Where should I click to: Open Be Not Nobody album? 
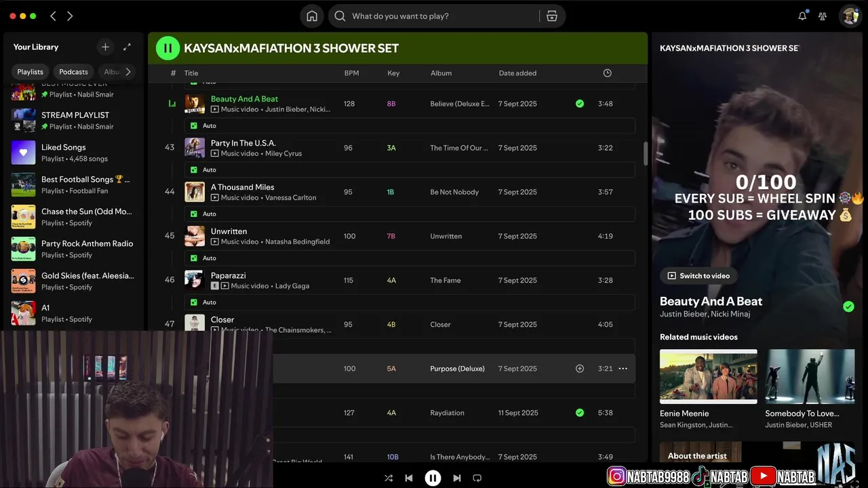(454, 192)
